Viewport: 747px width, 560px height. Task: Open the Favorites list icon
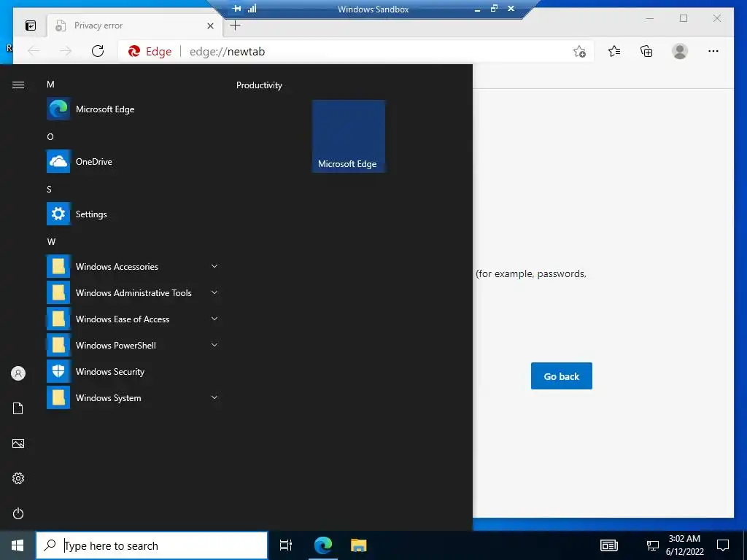pyautogui.click(x=614, y=51)
